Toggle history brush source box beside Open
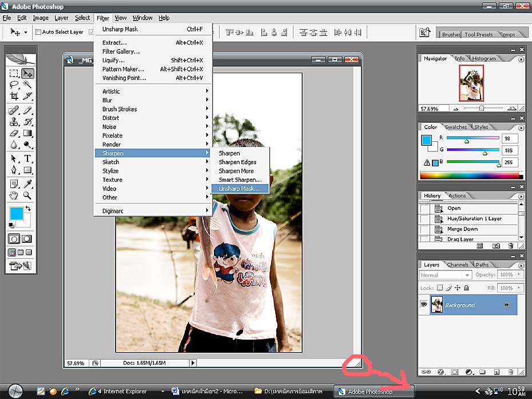 (x=424, y=209)
